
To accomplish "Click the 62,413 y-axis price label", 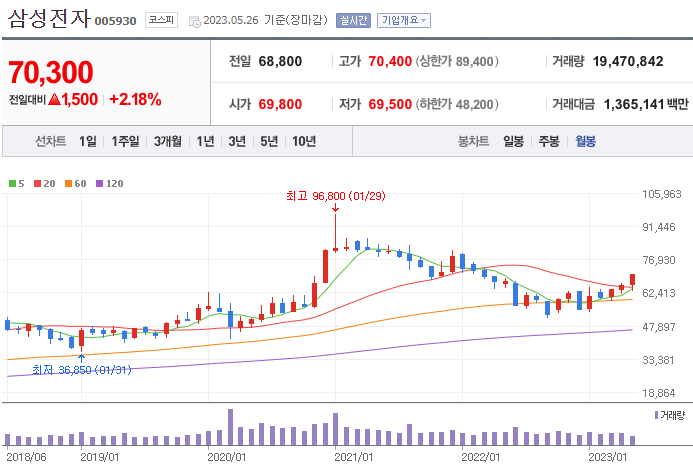I will tap(659, 293).
